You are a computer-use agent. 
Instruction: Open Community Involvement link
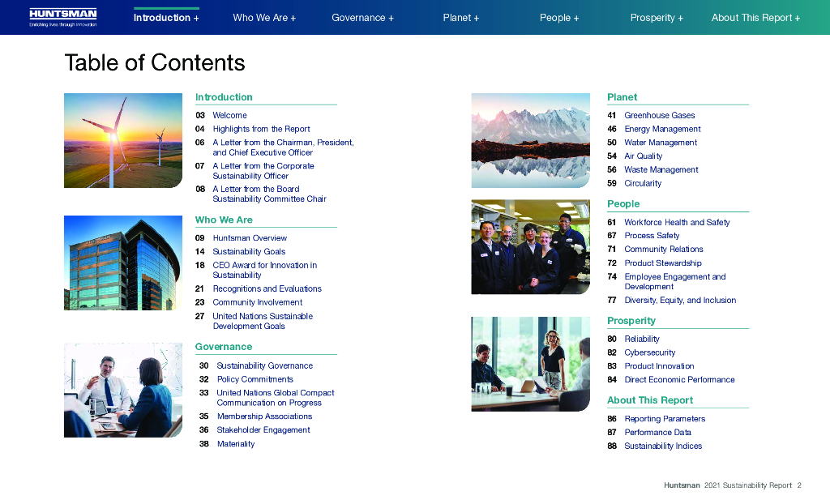tap(258, 302)
